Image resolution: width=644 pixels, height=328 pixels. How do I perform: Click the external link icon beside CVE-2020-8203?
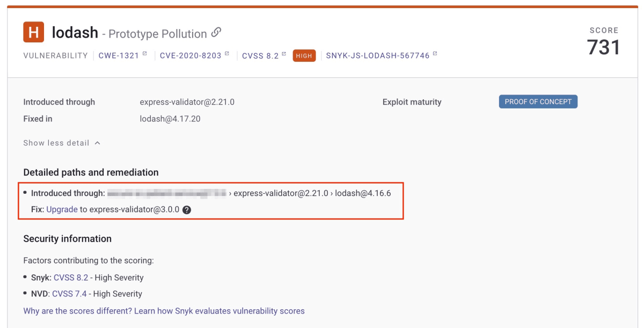(227, 54)
